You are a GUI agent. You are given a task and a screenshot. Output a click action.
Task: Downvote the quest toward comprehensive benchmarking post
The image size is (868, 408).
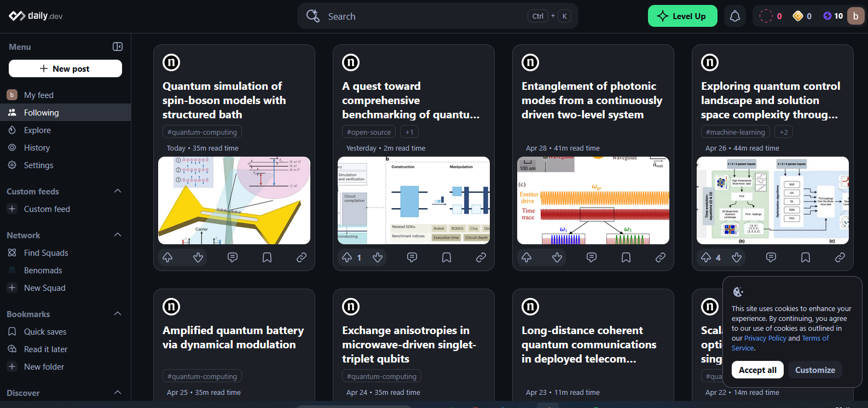click(378, 257)
